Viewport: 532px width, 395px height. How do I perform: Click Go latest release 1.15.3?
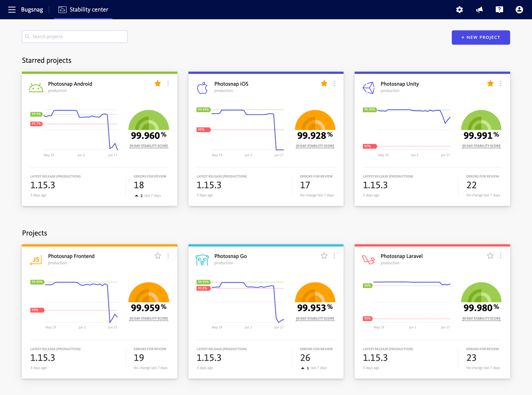click(209, 358)
